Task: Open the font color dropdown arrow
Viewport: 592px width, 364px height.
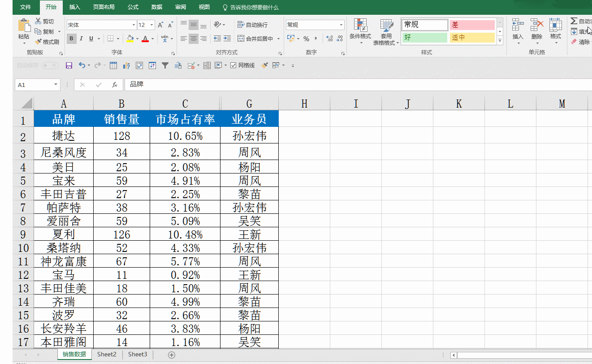Action: pos(152,39)
